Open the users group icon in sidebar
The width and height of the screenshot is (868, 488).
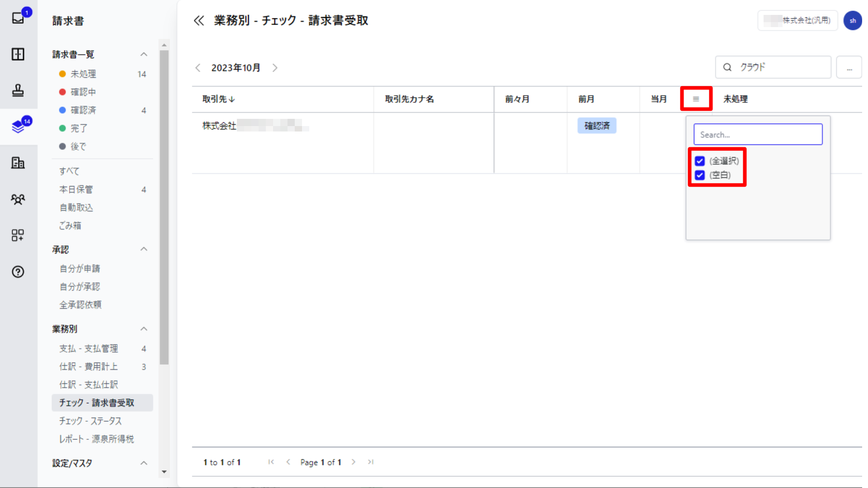coord(18,199)
